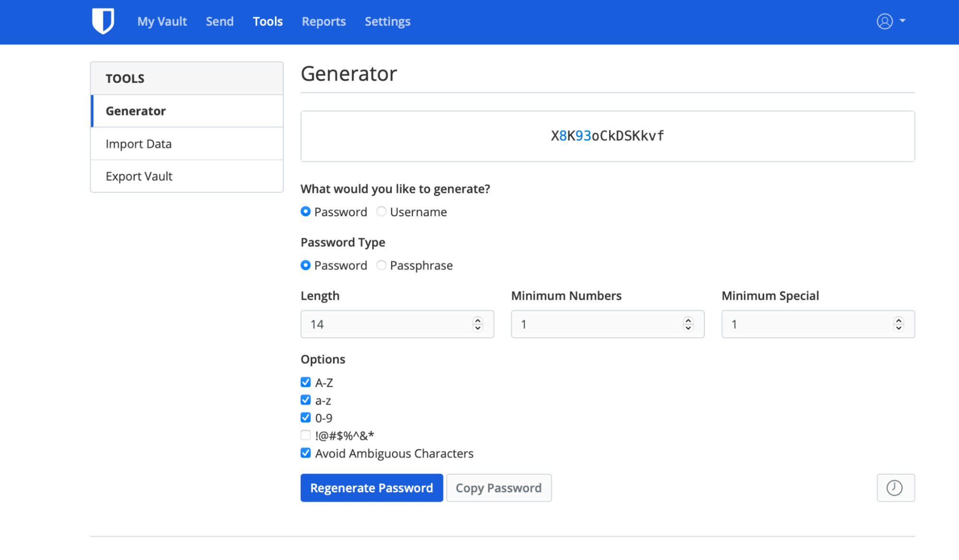This screenshot has height=560, width=959.
Task: Select Password under Password Type
Action: click(306, 265)
